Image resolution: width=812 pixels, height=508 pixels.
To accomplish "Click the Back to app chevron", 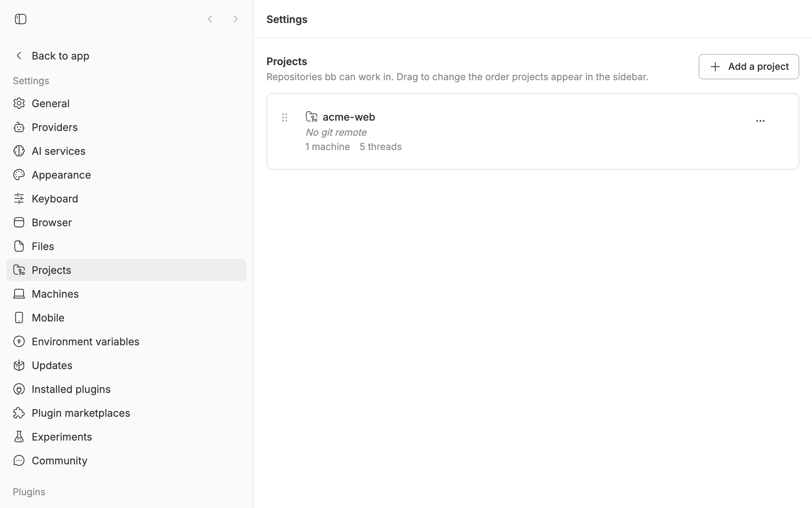I will click(19, 56).
